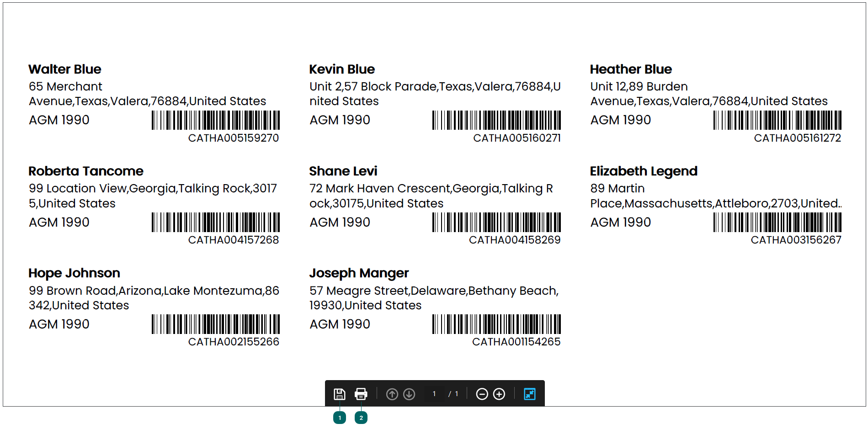Click AGM 1990 under Roberta Tancome
Screen dimensions: 868x429
click(x=59, y=222)
